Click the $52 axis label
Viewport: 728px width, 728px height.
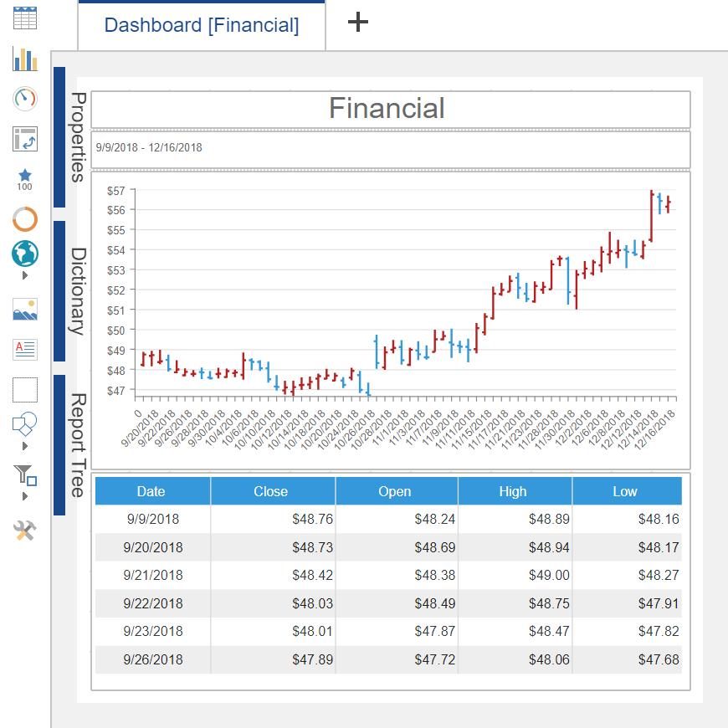point(116,290)
